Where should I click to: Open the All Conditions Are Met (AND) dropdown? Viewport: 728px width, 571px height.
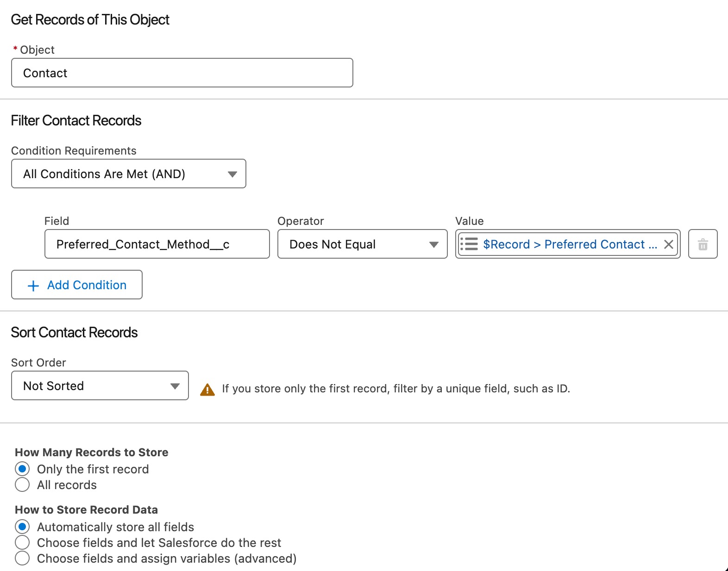pyautogui.click(x=129, y=174)
